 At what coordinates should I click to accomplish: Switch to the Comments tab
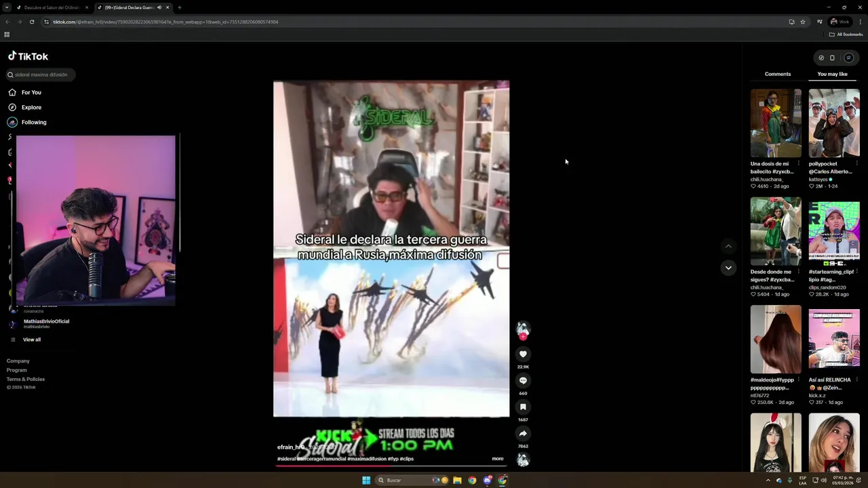coord(778,74)
